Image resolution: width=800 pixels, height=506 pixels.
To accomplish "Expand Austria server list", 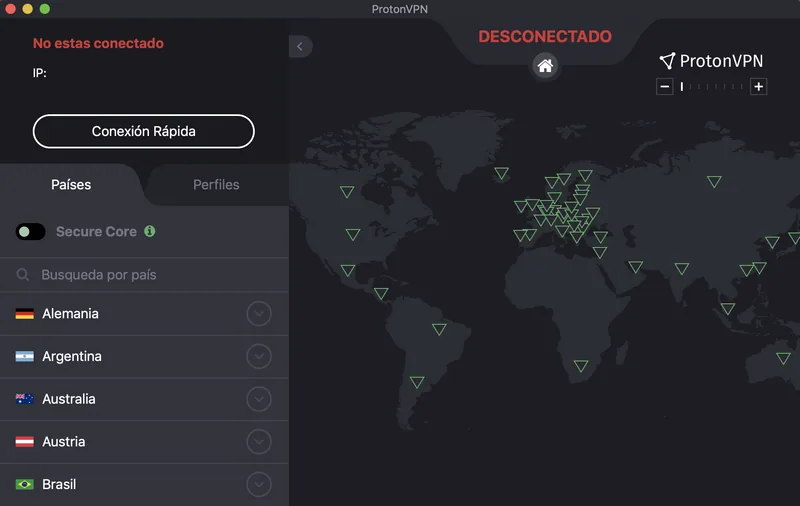I will pyautogui.click(x=259, y=442).
